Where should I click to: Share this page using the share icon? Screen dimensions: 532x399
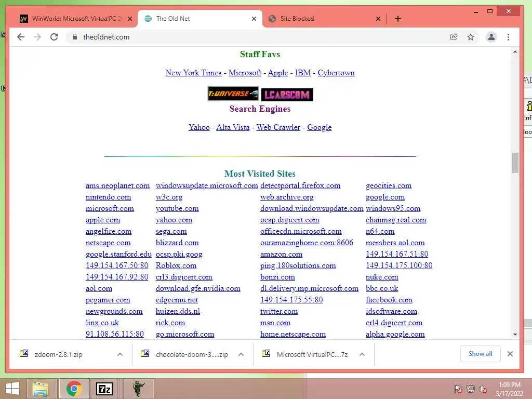(454, 37)
